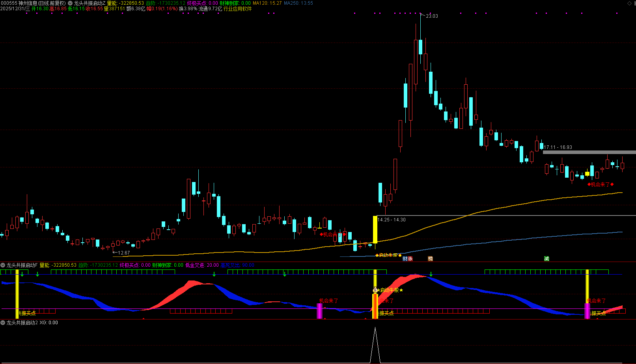This screenshot has width=636, height=364.
Task: Click the 23.03 high price marker
Action: [431, 16]
